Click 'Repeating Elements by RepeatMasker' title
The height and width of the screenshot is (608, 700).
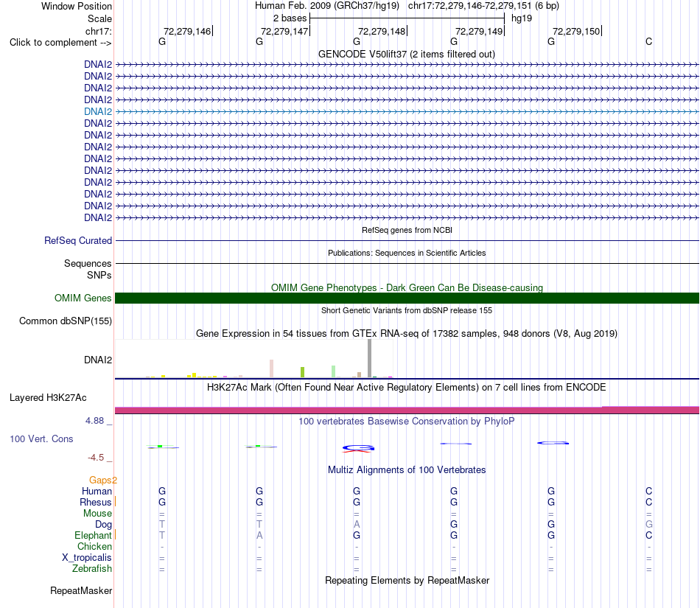pos(407,581)
